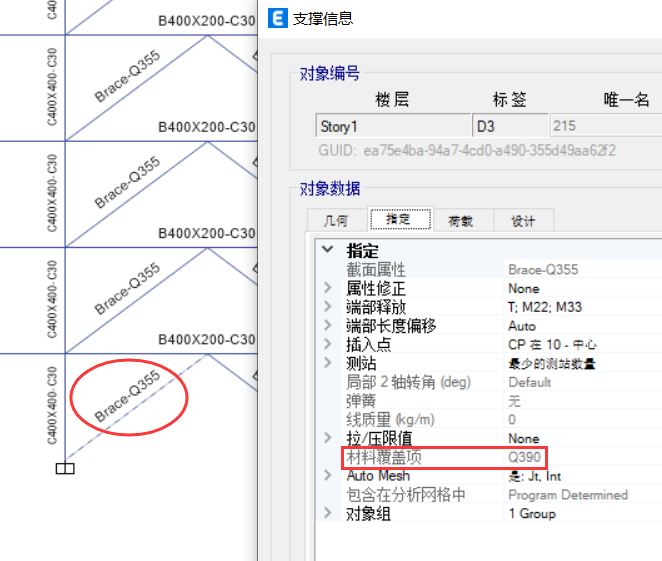
Task: Collapse the 指定 category header
Action: click(x=327, y=251)
